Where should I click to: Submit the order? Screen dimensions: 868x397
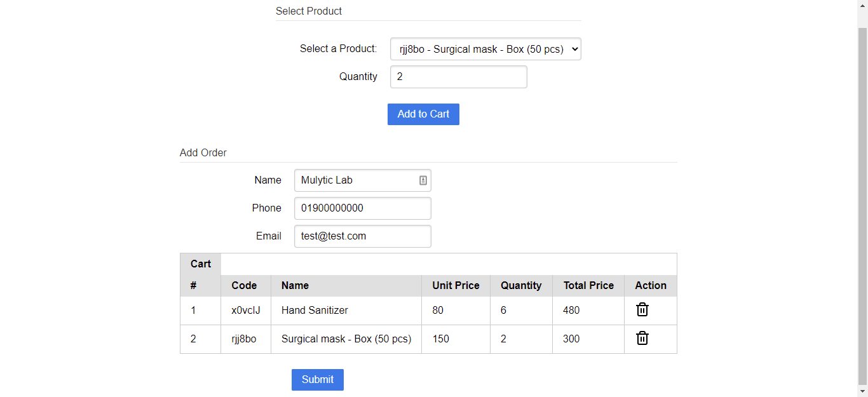pos(317,380)
